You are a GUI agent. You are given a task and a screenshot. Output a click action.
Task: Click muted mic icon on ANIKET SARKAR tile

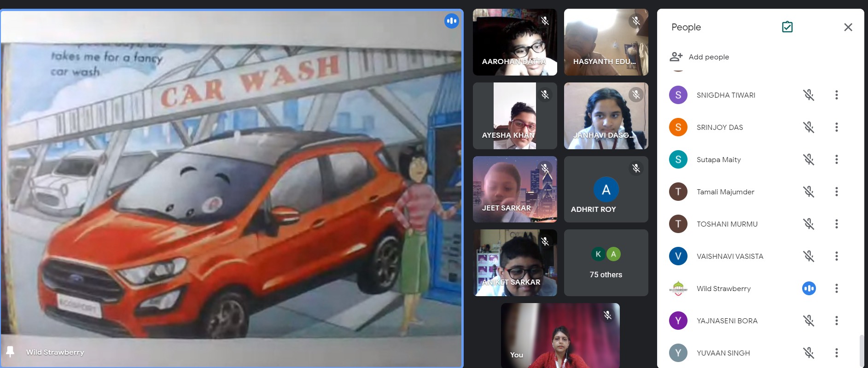click(545, 241)
